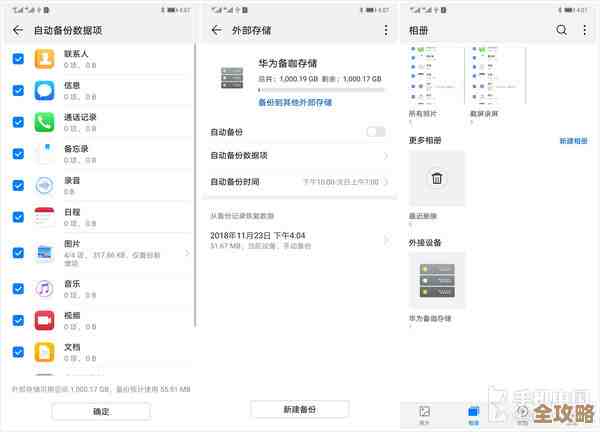Viewport: 600px width, 432px height.
Task: Tap the 录音 recorder icon
Action: pyautogui.click(x=44, y=186)
